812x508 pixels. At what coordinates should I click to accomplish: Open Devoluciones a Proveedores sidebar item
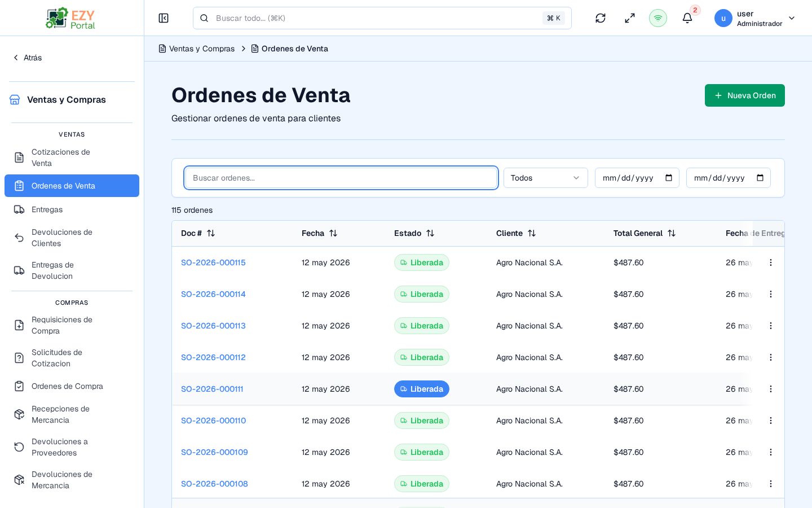[72, 447]
